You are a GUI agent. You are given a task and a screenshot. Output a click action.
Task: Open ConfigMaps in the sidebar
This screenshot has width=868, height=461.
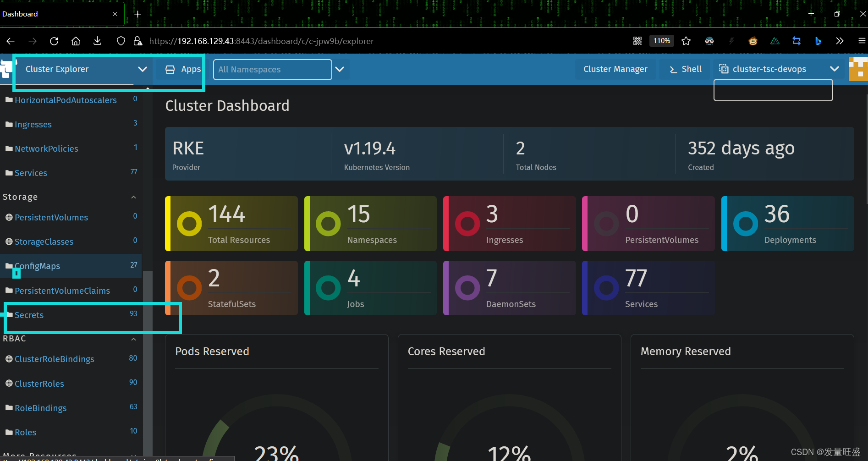pyautogui.click(x=37, y=266)
